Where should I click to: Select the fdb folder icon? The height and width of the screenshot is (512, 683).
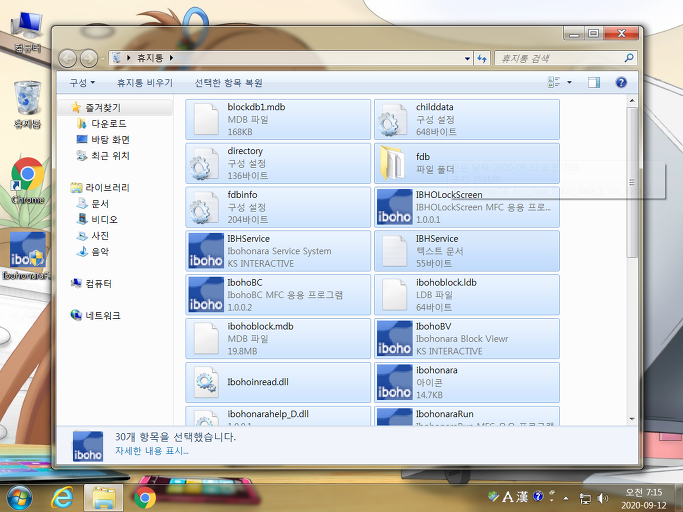[391, 163]
